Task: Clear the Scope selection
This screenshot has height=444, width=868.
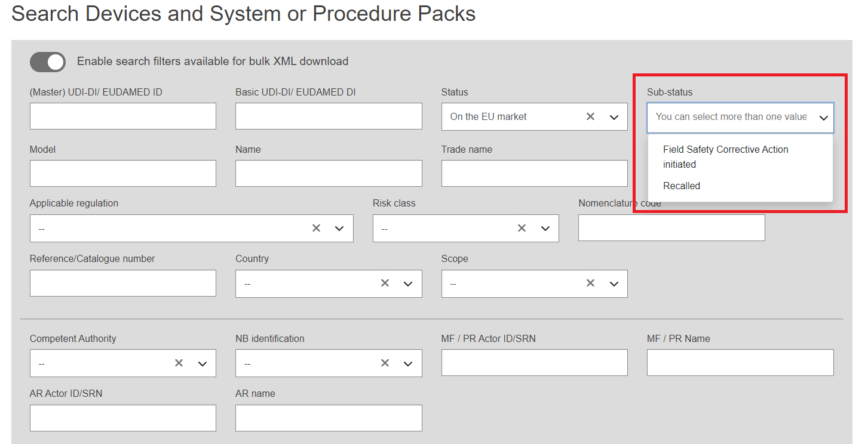Action: coord(591,283)
